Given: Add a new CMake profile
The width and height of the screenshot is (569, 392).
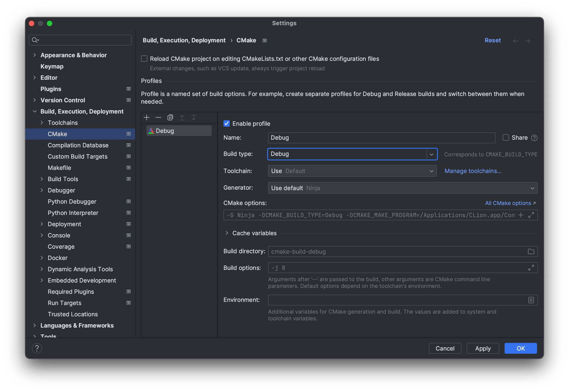Looking at the screenshot, I should point(147,117).
